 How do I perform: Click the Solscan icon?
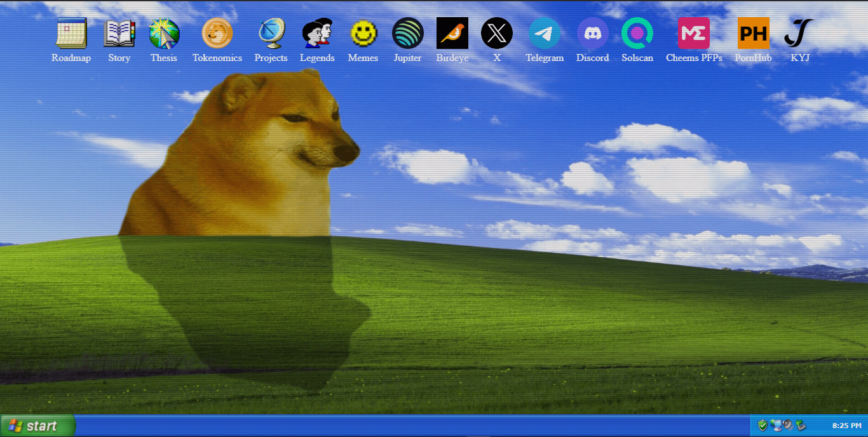click(x=637, y=34)
